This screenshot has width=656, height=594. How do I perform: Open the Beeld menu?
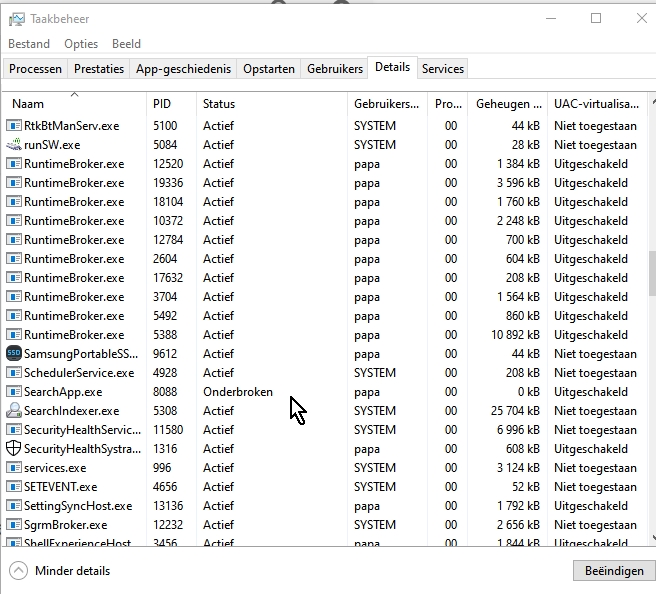click(x=126, y=44)
